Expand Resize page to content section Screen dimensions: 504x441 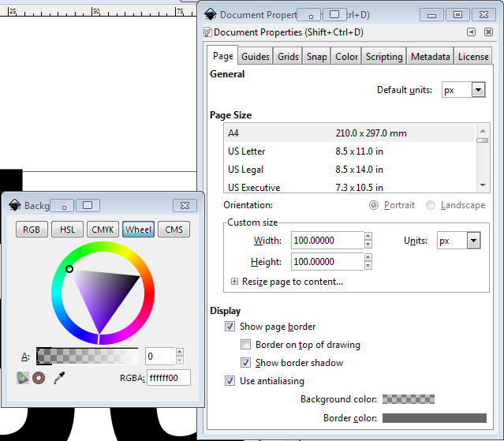pyautogui.click(x=234, y=282)
